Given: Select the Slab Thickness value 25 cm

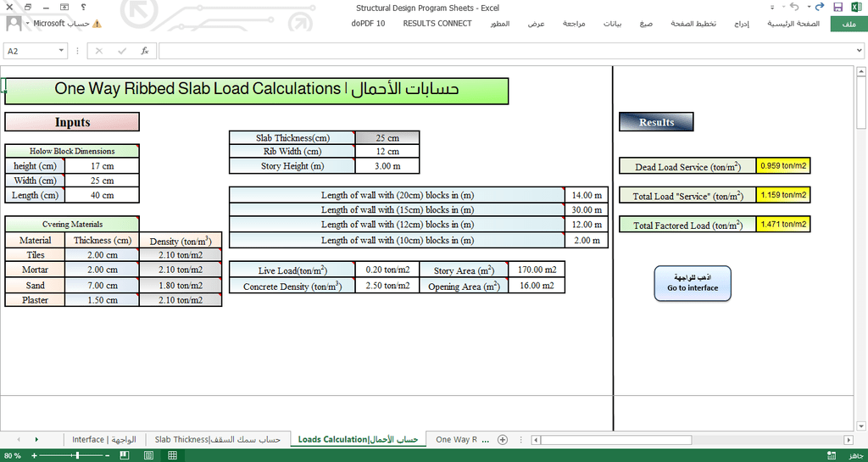Looking at the screenshot, I should click(387, 138).
